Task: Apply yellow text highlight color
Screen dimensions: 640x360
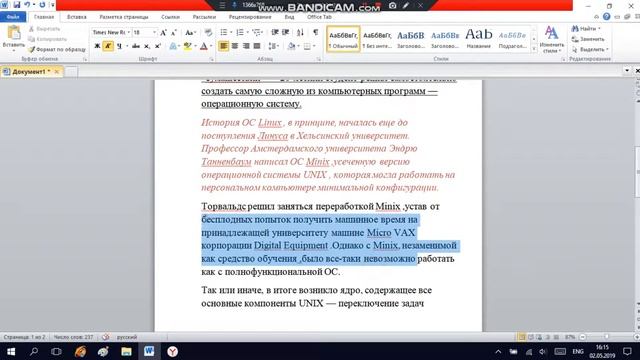Action: pos(187,46)
